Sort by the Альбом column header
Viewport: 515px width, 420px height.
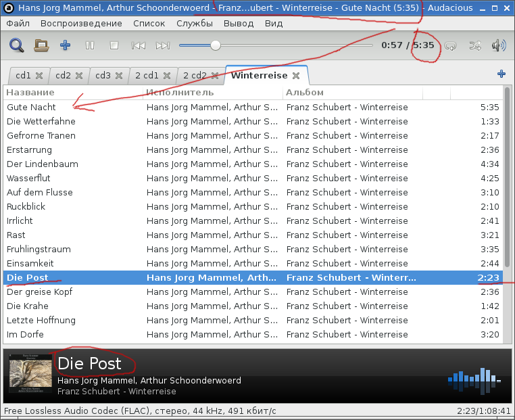[x=352, y=93]
